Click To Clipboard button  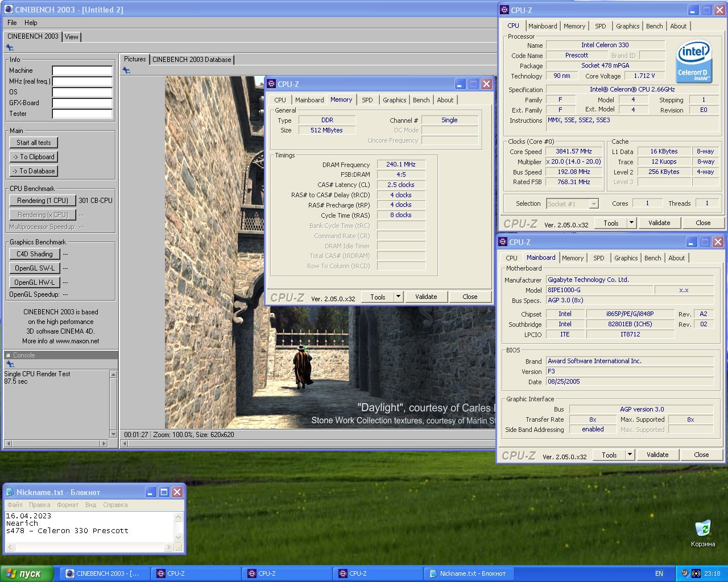point(34,157)
